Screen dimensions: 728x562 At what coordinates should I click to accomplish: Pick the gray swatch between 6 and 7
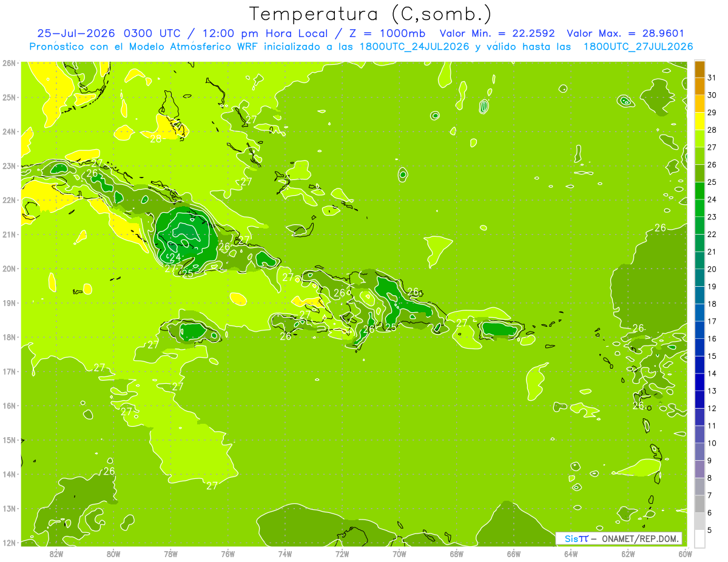(x=699, y=504)
